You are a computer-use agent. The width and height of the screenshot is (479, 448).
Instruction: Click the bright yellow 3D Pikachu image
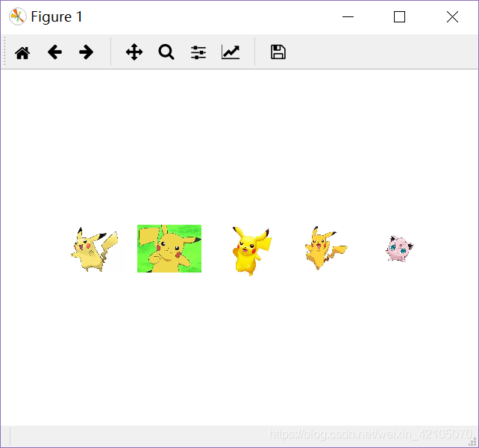252,251
